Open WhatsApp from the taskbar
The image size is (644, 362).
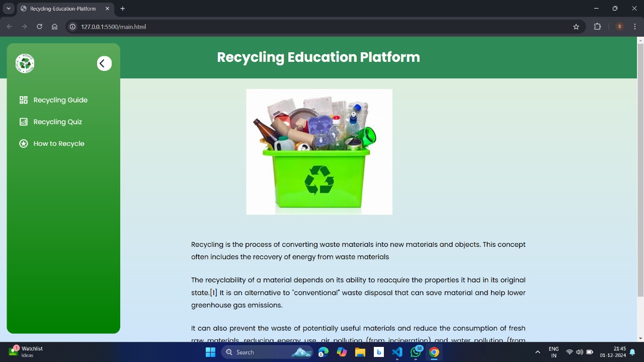point(416,352)
